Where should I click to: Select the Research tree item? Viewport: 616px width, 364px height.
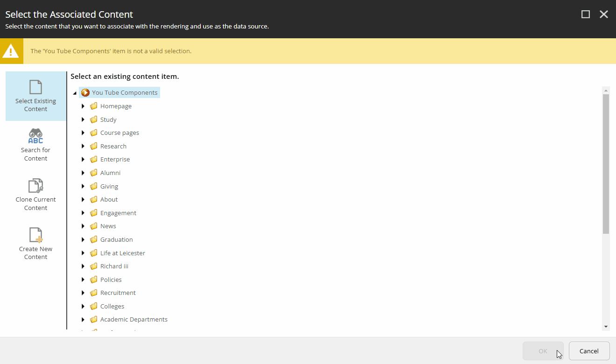[113, 146]
